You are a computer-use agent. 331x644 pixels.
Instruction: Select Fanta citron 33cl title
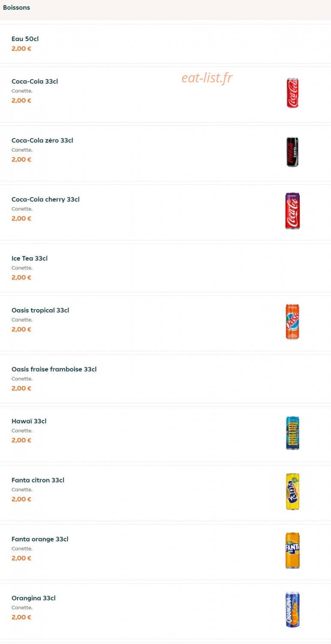(38, 480)
